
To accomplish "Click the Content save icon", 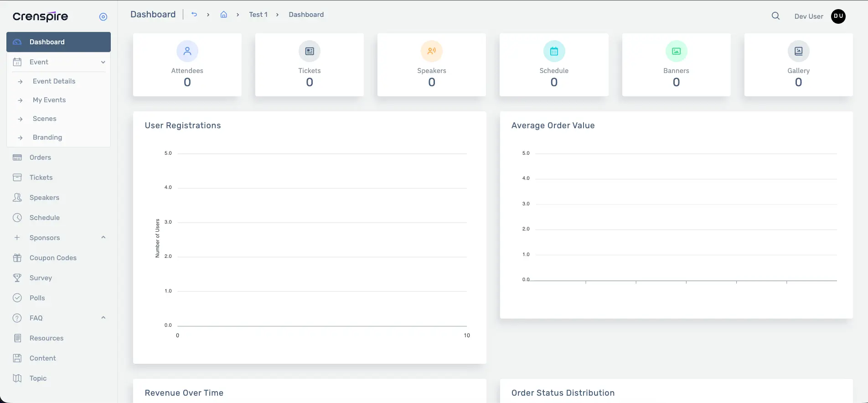I will (17, 358).
